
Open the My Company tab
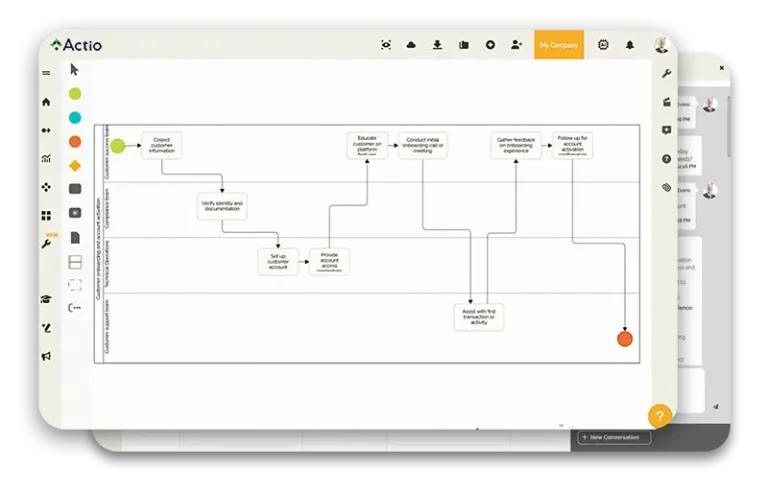[558, 45]
